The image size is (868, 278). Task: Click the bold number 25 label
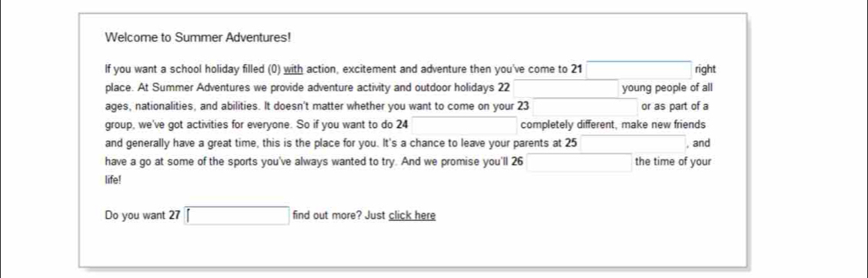coord(571,144)
